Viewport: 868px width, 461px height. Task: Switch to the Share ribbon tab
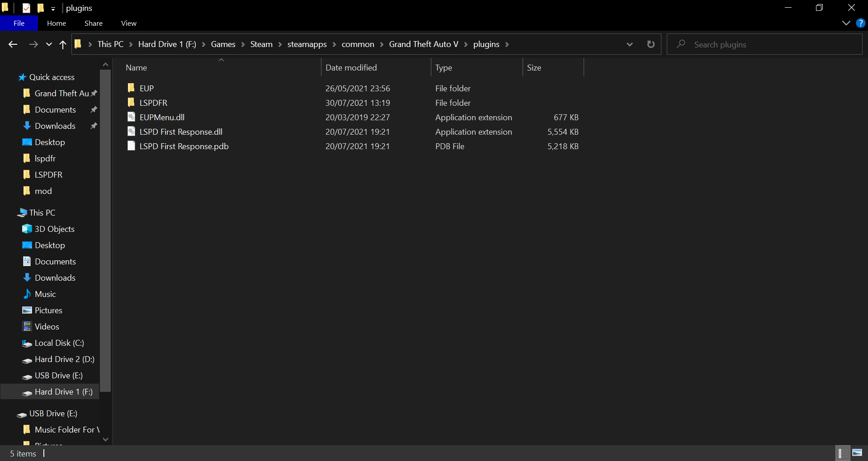[94, 23]
